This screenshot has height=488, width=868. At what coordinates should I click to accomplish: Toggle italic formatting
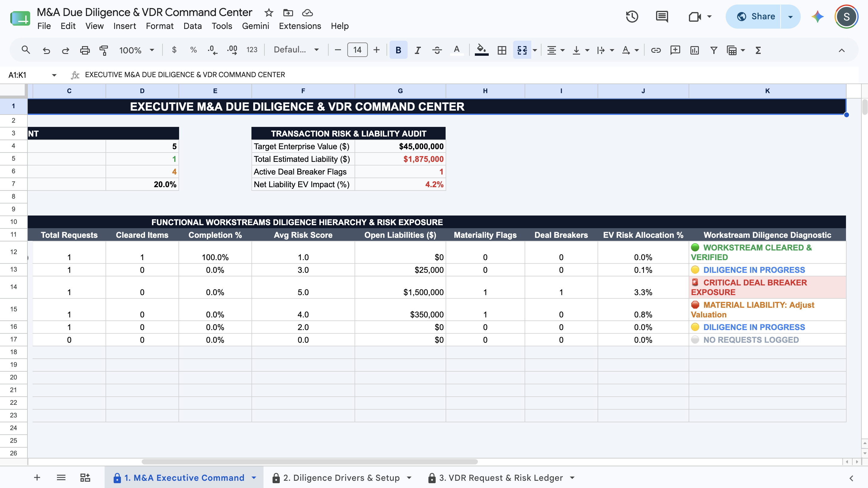418,50
